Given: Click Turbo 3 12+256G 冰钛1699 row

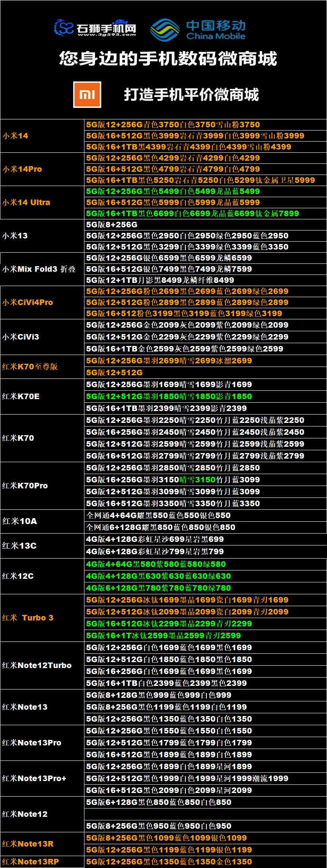Looking at the screenshot, I should [206, 600].
